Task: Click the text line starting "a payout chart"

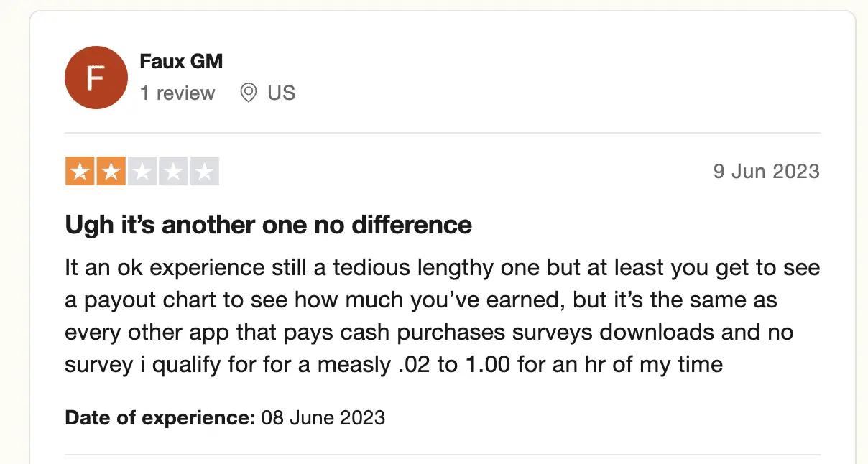Action: pyautogui.click(x=421, y=300)
